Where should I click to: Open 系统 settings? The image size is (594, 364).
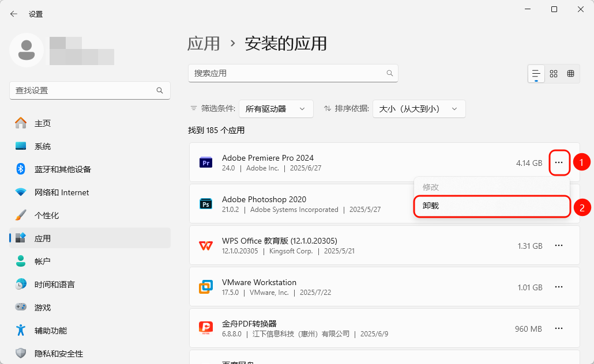[x=90, y=146]
